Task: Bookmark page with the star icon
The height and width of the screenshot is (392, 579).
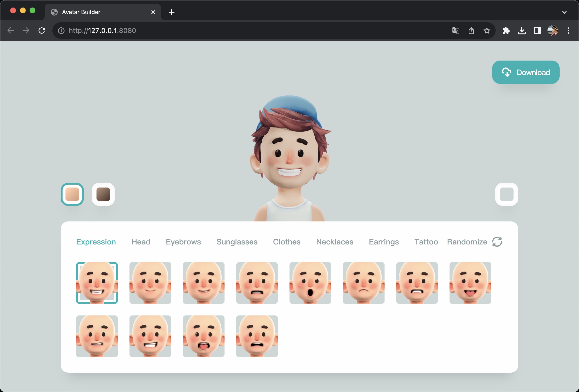Action: click(487, 31)
